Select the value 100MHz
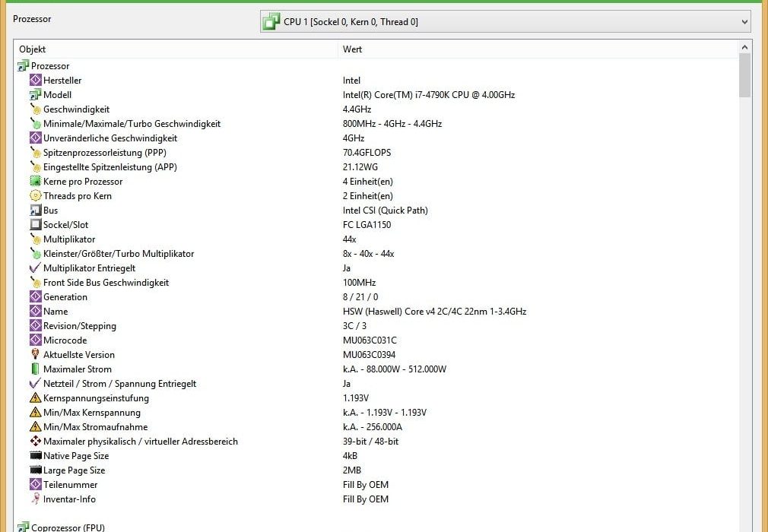This screenshot has height=532, width=768. coord(359,282)
